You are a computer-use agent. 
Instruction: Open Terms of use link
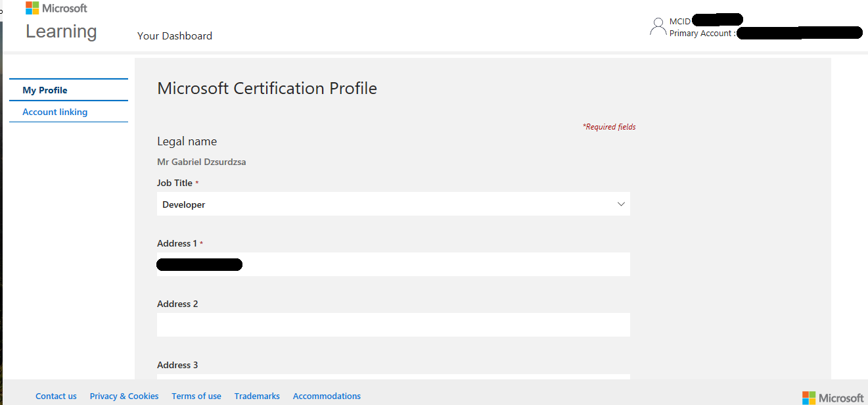196,396
